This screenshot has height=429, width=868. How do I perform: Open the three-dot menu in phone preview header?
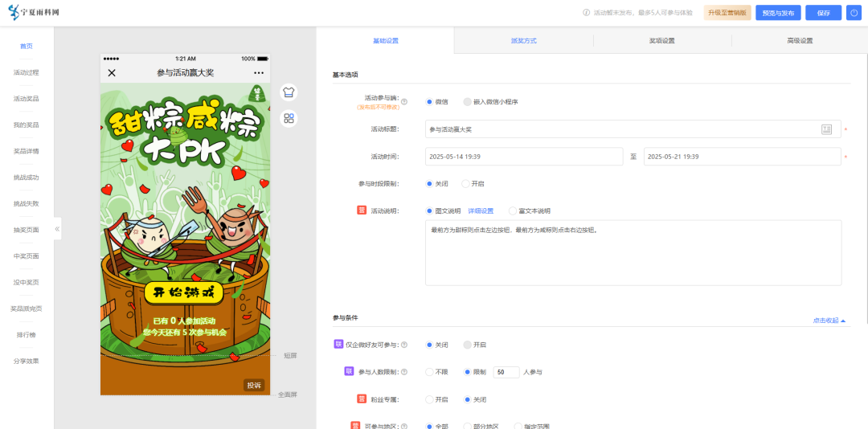click(x=259, y=73)
